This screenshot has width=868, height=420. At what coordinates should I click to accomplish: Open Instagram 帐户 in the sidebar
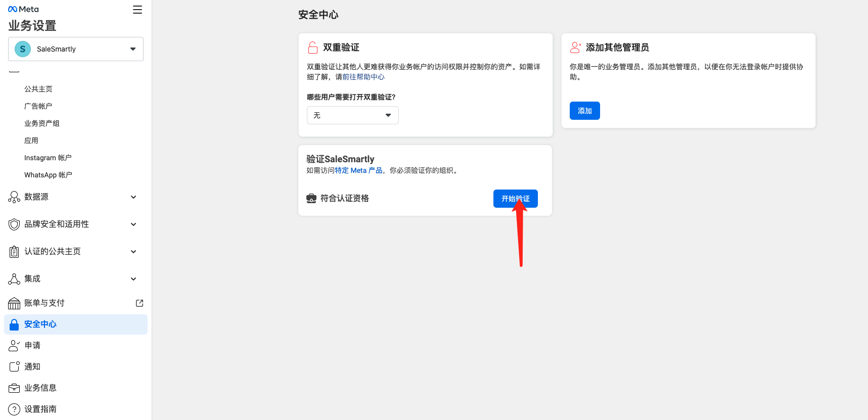(x=48, y=158)
